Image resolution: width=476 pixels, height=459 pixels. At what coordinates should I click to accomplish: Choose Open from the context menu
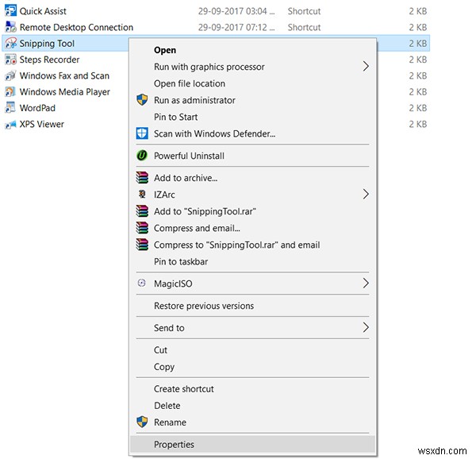coord(252,50)
